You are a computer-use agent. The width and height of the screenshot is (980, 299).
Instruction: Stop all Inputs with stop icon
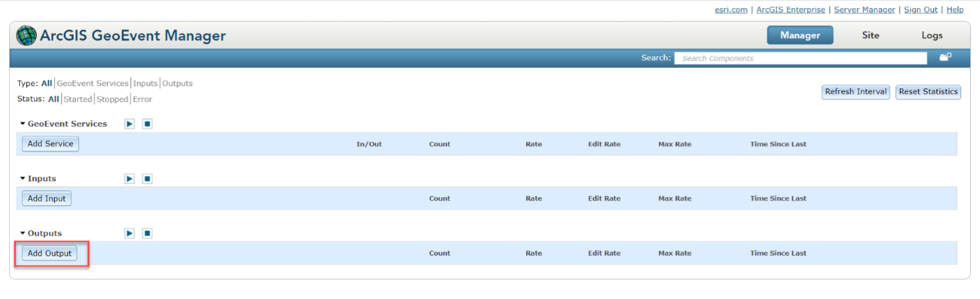(x=147, y=179)
